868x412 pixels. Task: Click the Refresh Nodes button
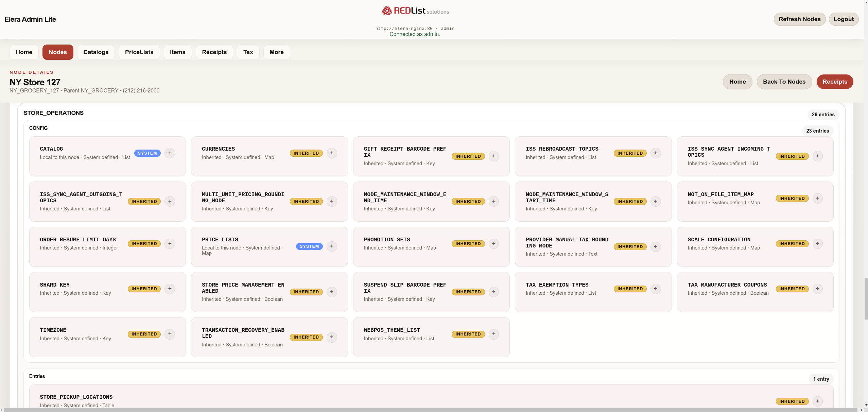799,19
